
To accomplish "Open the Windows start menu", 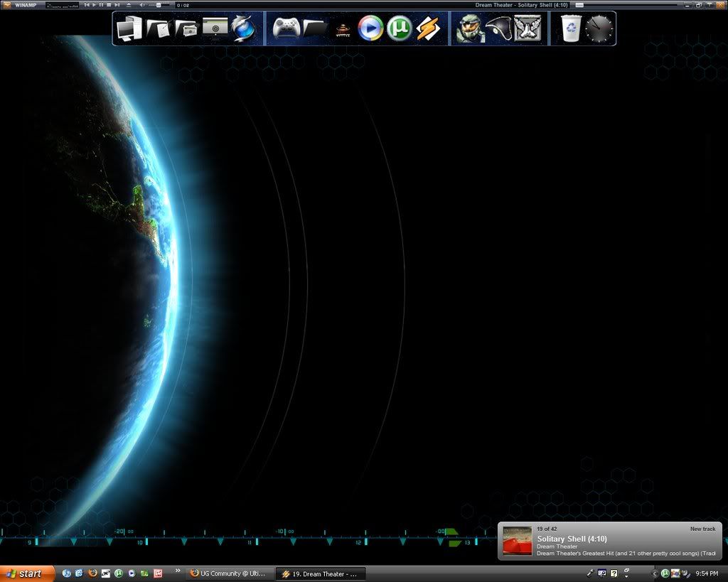I will coord(27,573).
